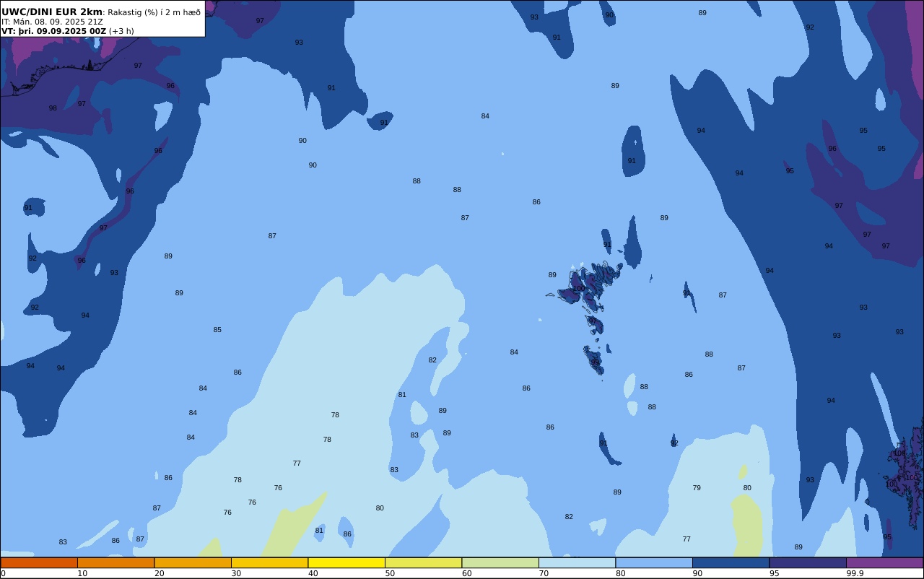Click the "98" humidity value on the map
Viewport: 924px width, 579px height.
click(x=53, y=108)
